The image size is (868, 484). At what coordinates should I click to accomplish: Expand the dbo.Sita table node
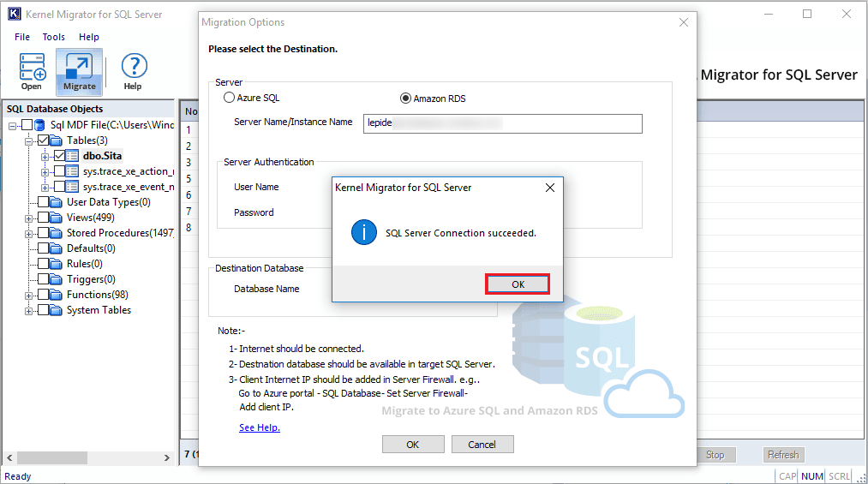pos(45,157)
